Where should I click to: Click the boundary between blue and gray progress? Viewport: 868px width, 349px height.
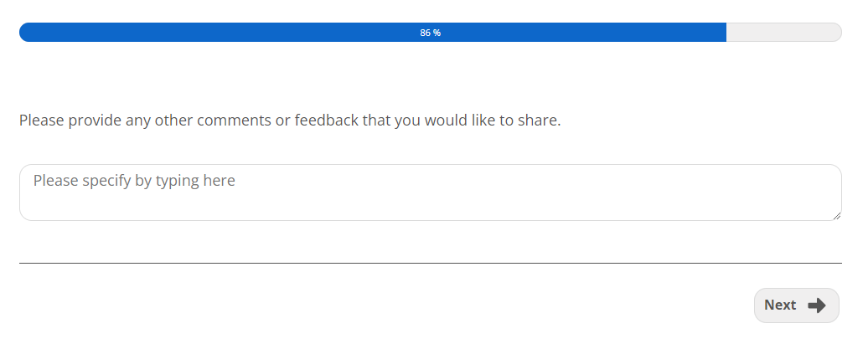click(726, 33)
